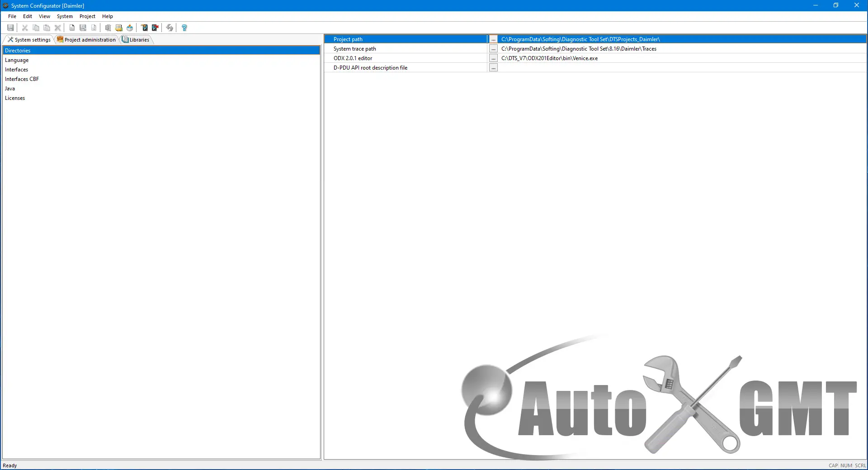Close the System Configurator window
This screenshot has width=868, height=470.
(x=857, y=5)
